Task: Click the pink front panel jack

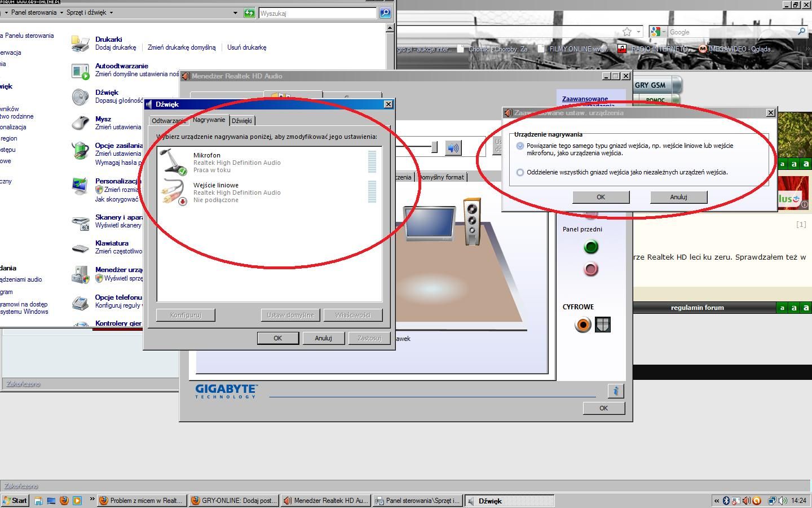Action: (590, 269)
